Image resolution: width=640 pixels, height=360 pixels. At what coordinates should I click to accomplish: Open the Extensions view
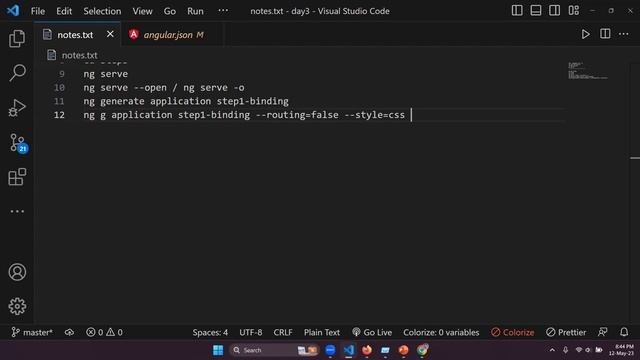[x=17, y=177]
